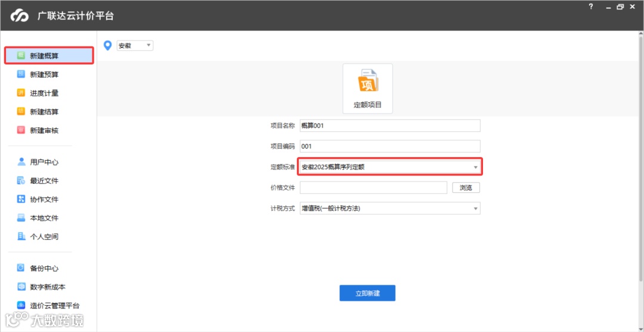Click the 广联达 cloud logo icon
This screenshot has width=644, height=332.
19,16
